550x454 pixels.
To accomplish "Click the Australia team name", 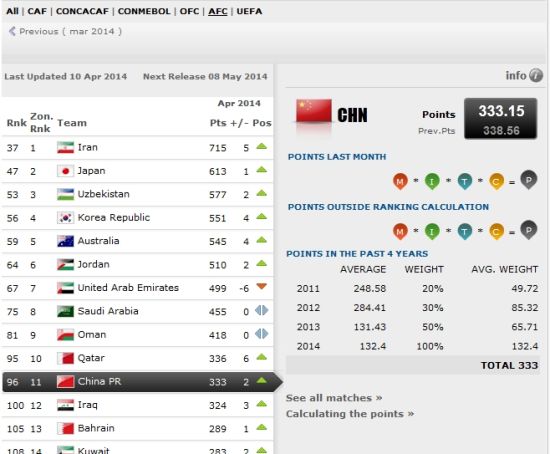I will click(x=98, y=241).
